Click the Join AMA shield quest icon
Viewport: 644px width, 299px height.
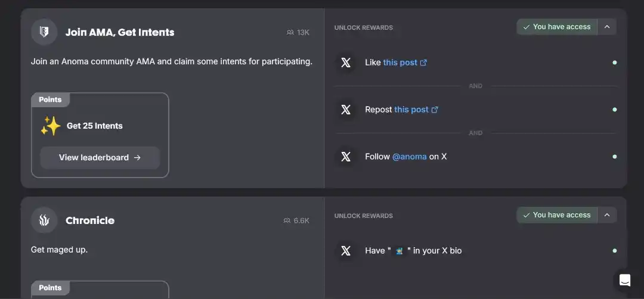(x=44, y=32)
